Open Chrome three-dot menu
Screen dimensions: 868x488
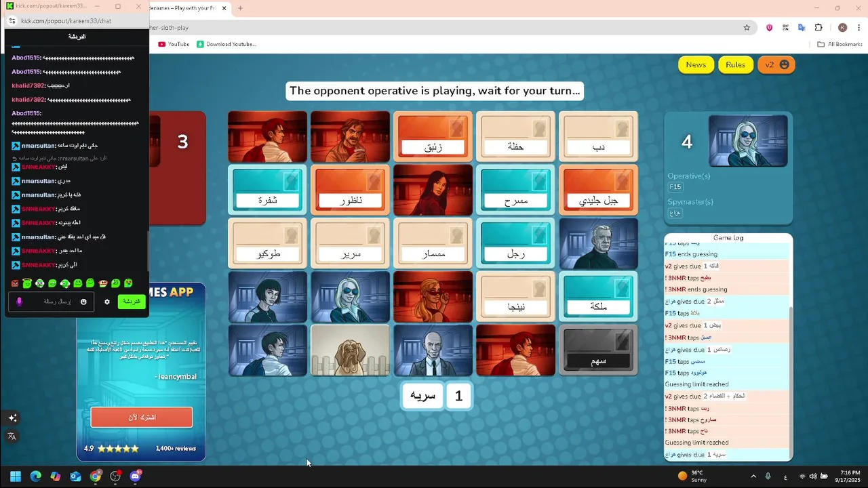tap(859, 28)
